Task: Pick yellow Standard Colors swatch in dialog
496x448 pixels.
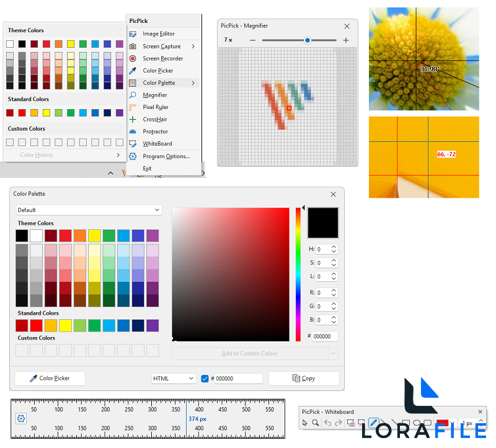Action: [x=66, y=326]
